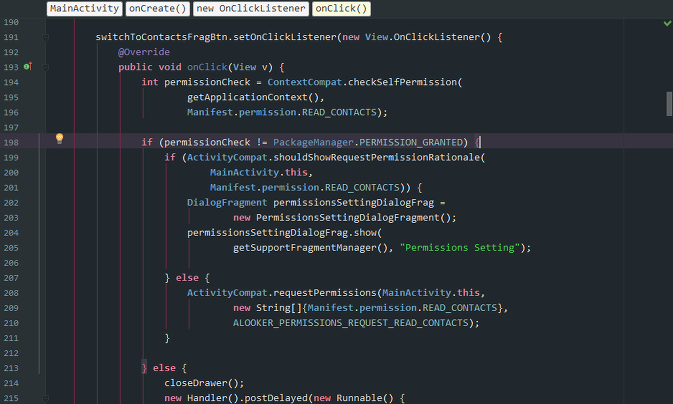This screenshot has width=673, height=404.
Task: Collapse the setOnClickListener block at line 191
Action: pos(45,37)
